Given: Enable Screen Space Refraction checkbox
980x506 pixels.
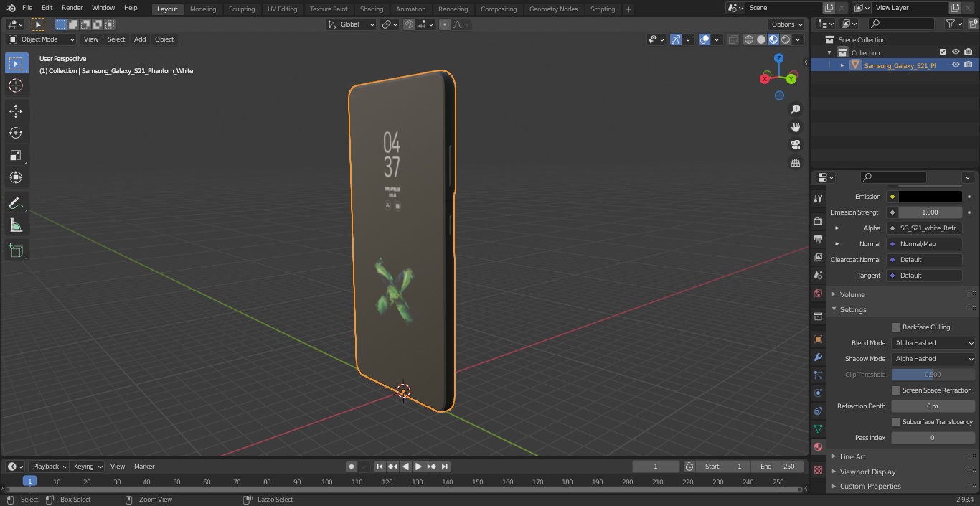Looking at the screenshot, I should (896, 390).
